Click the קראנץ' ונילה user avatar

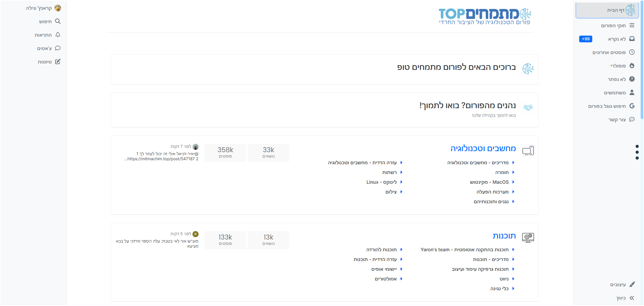pos(57,8)
